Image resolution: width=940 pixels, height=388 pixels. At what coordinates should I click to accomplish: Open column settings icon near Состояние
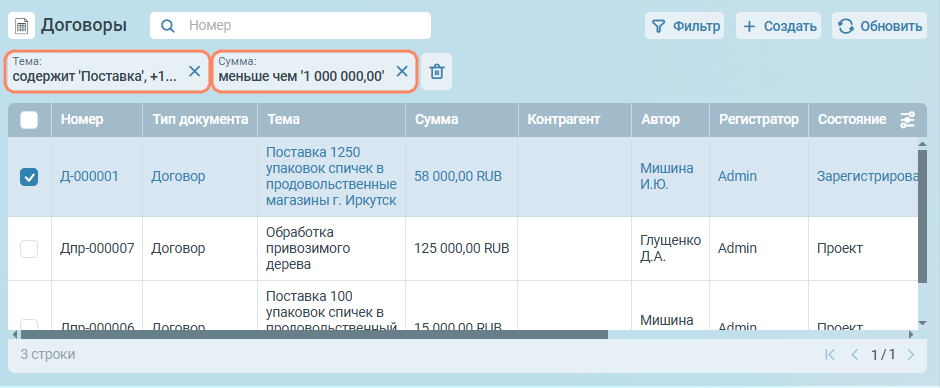pyautogui.click(x=907, y=120)
